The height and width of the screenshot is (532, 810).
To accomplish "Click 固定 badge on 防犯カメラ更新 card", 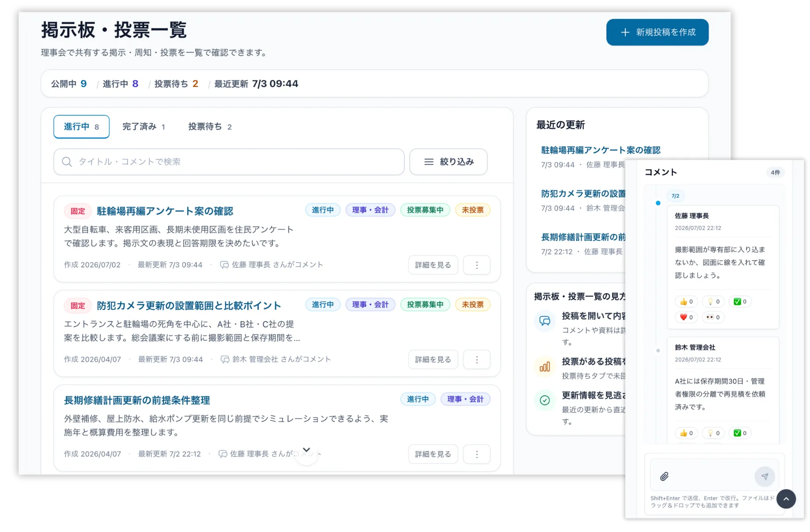I will pos(77,306).
